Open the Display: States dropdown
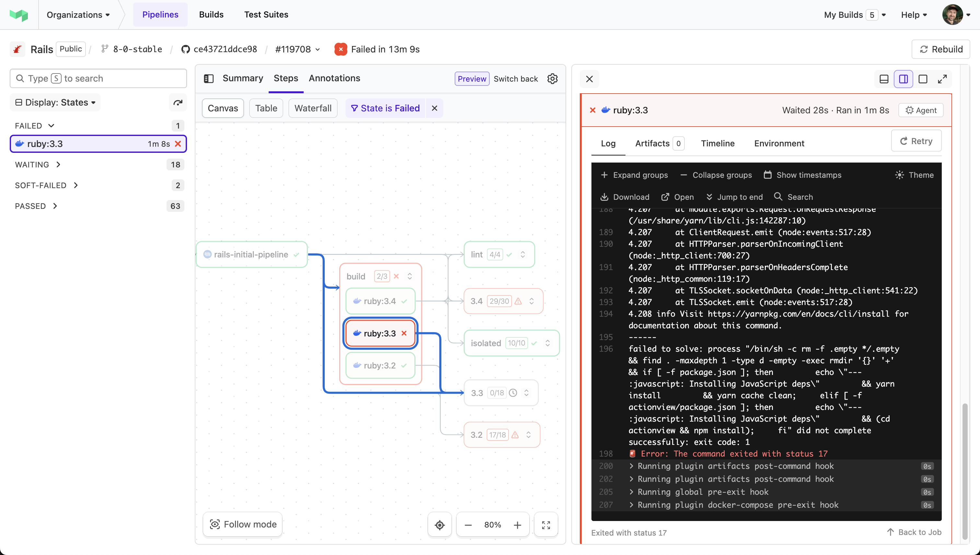Viewport: 980px width, 555px height. pyautogui.click(x=54, y=102)
